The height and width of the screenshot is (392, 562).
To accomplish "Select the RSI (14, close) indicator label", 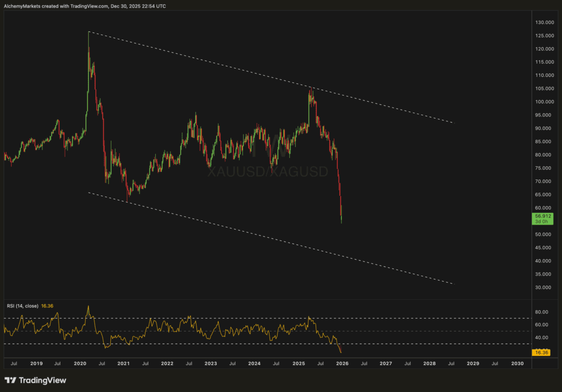I will point(23,306).
